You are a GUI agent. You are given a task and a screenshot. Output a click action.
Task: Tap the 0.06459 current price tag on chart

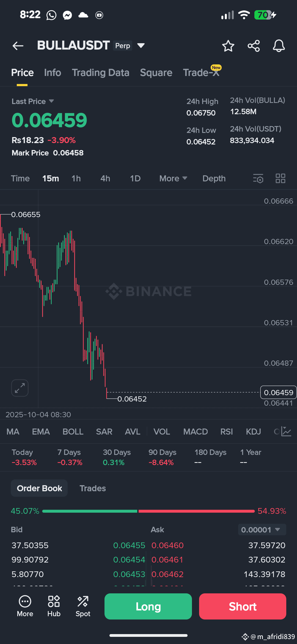278,392
